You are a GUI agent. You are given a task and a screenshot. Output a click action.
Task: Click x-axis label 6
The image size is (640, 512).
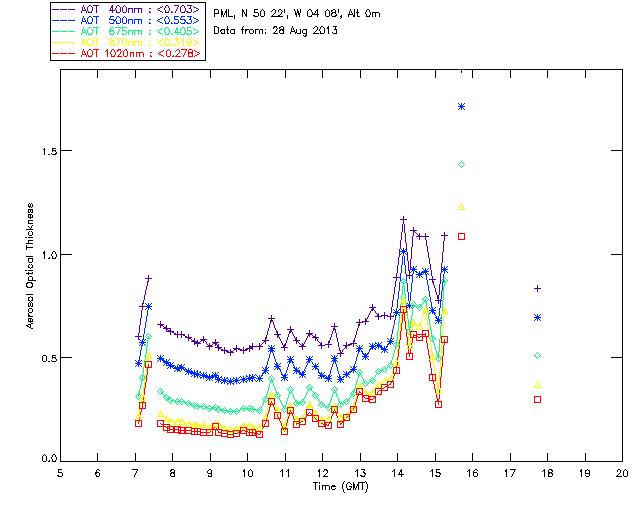tap(98, 473)
